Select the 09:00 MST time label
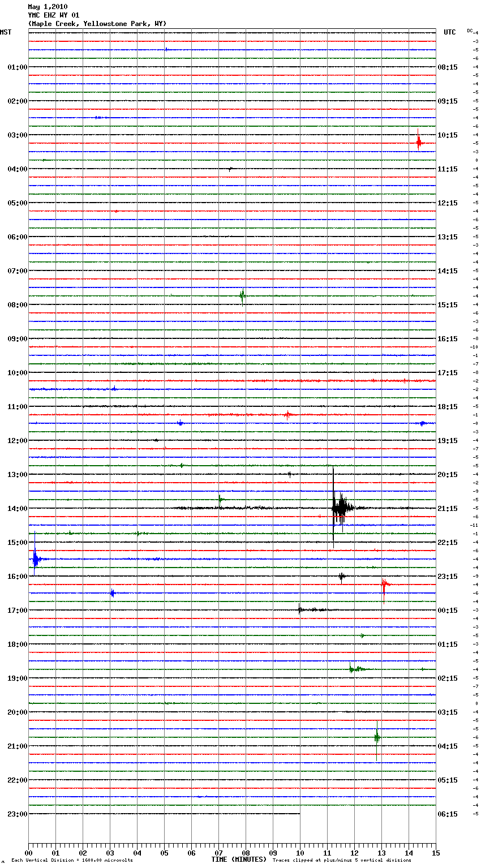The height and width of the screenshot is (868, 481). click(x=17, y=339)
